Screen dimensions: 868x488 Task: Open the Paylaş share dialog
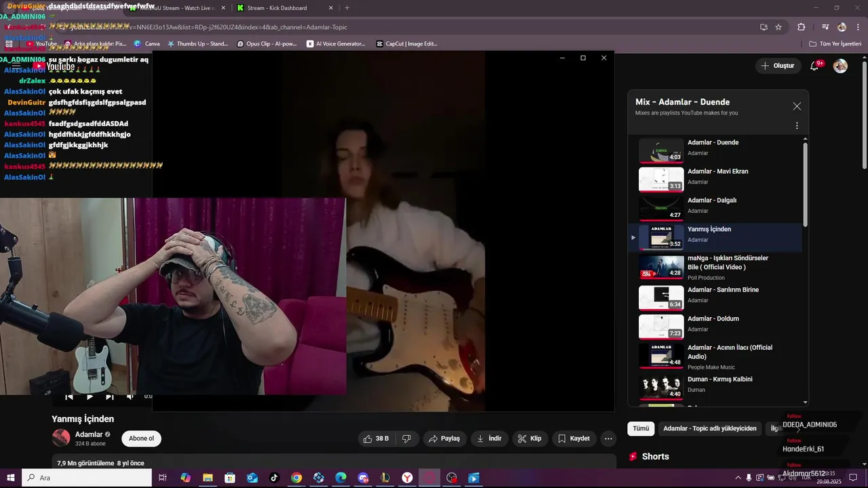pos(445,439)
